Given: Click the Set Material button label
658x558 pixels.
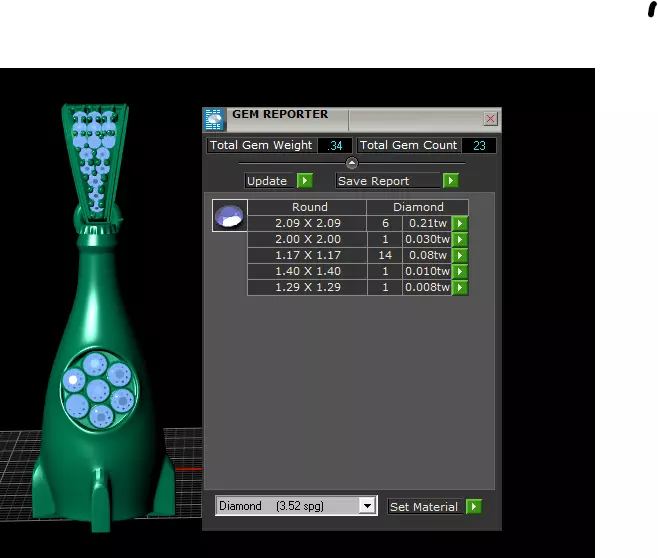Looking at the screenshot, I should click(424, 507).
